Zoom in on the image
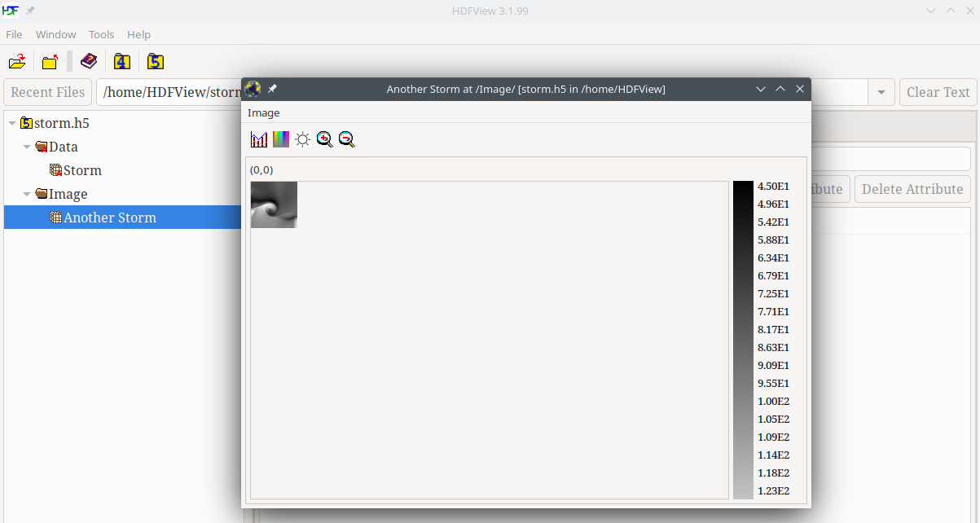This screenshot has width=980, height=523. click(x=325, y=139)
